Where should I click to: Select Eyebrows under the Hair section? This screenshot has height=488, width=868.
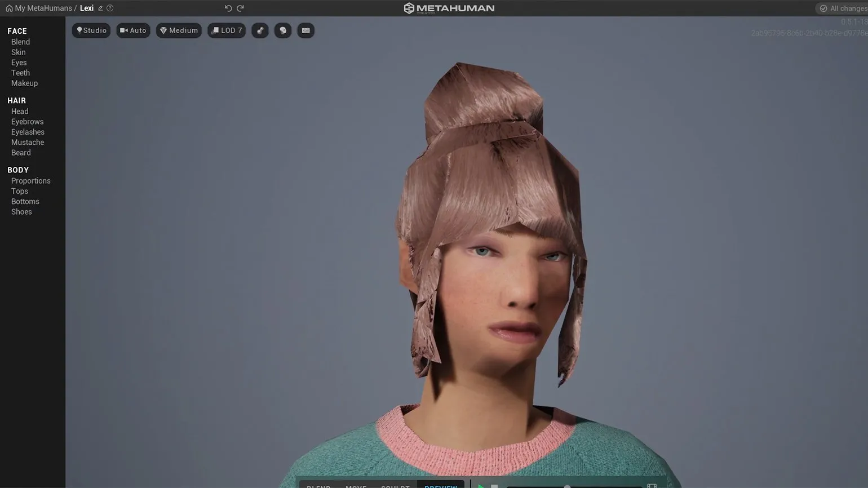pos(27,122)
